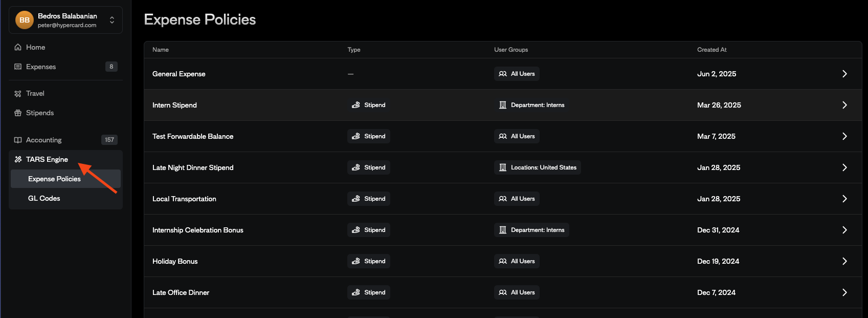Click the Expenses receipt icon
Viewport: 868px width, 318px height.
pos(18,67)
